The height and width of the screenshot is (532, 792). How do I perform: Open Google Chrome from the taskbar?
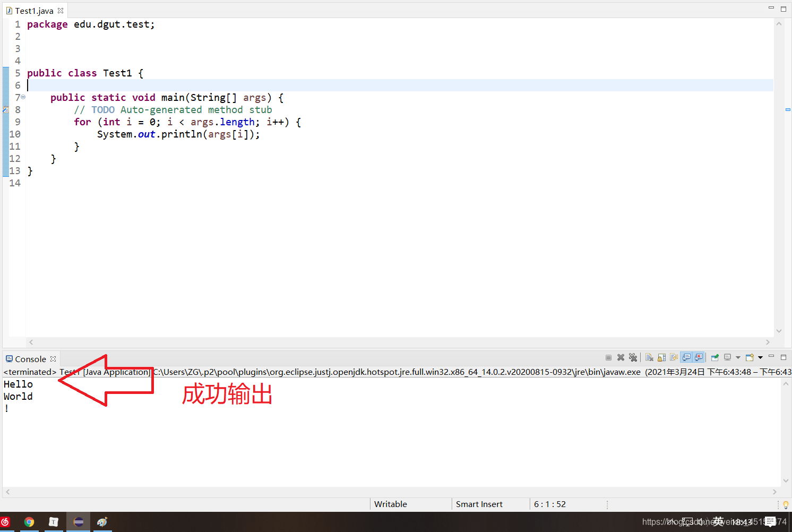(29, 522)
